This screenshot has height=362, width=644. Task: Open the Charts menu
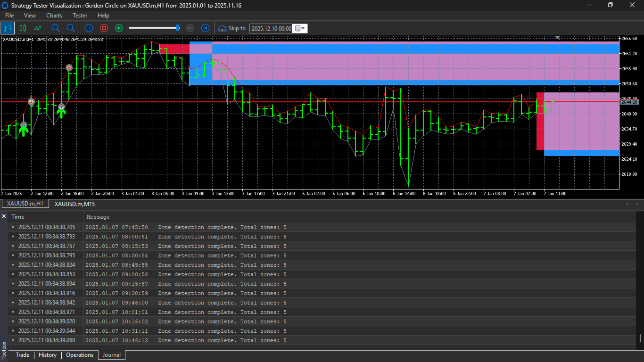pos(54,16)
